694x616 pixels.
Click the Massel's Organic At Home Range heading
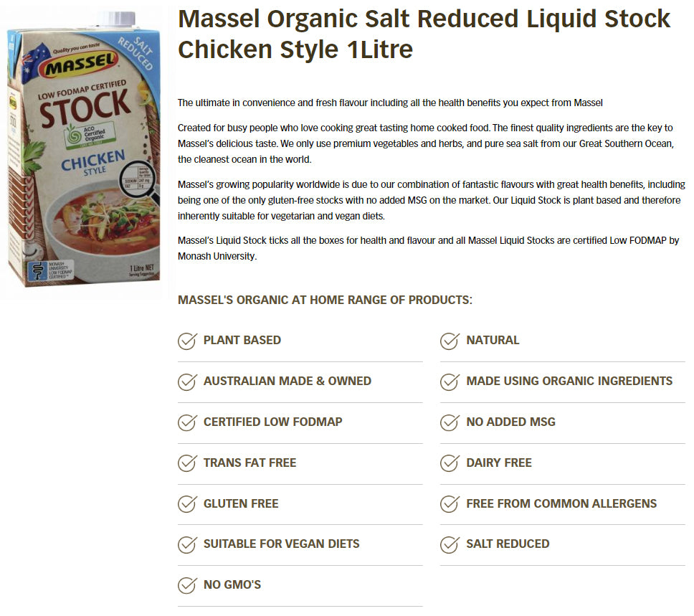(325, 300)
